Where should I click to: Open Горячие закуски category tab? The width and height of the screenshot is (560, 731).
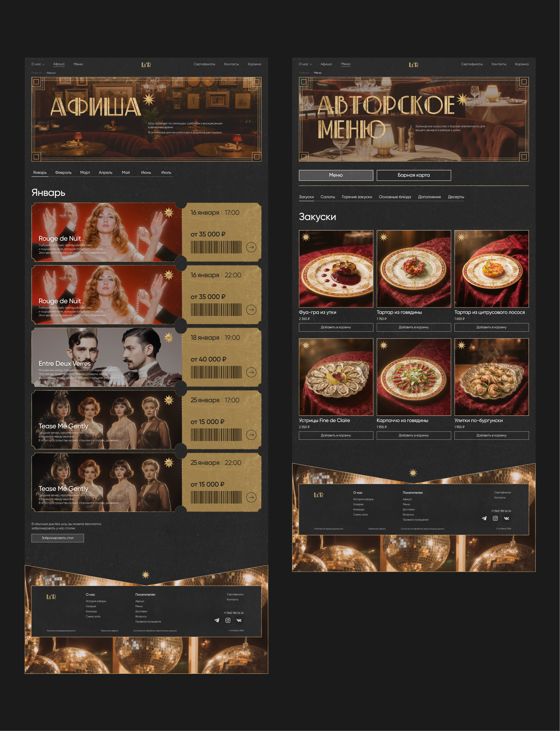pyautogui.click(x=357, y=197)
